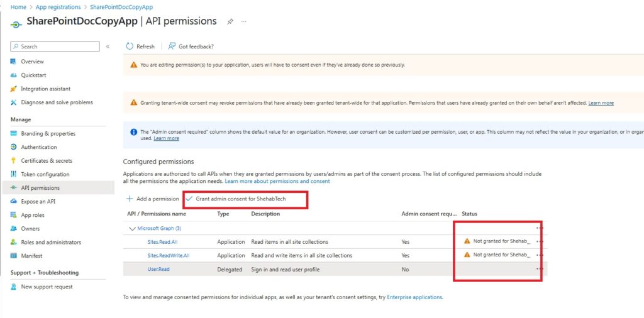Click the Refresh button
The width and height of the screenshot is (644, 318).
[140, 47]
